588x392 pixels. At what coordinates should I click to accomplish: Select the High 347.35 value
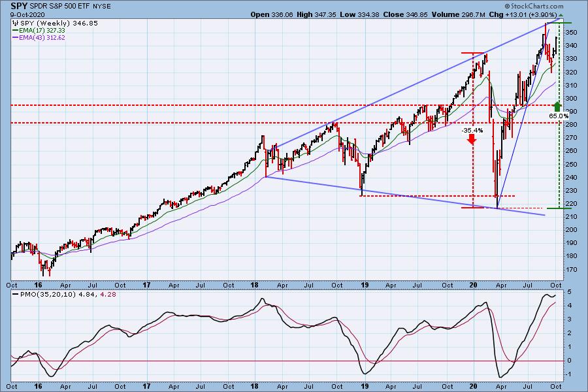coord(316,14)
